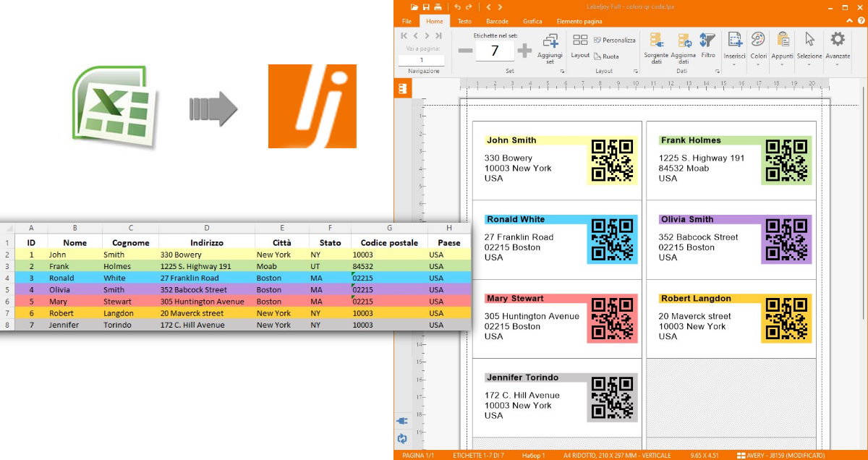This screenshot has height=460, width=868.
Task: Go to previous page in Navigazione
Action: [x=415, y=35]
